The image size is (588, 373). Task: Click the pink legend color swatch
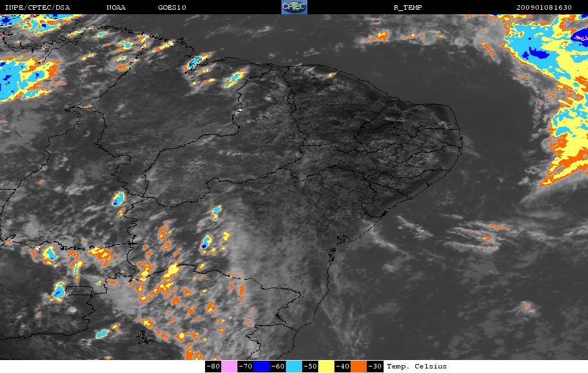[x=229, y=367]
